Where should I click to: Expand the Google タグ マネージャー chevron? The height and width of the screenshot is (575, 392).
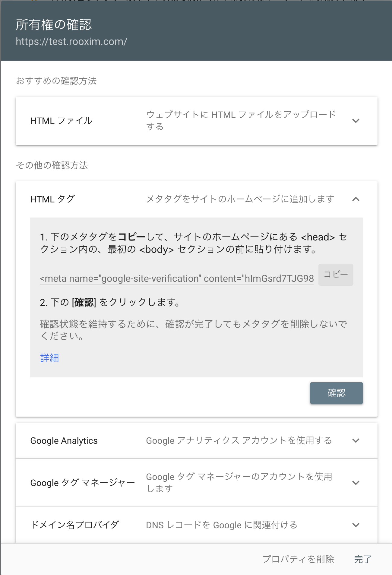click(356, 483)
